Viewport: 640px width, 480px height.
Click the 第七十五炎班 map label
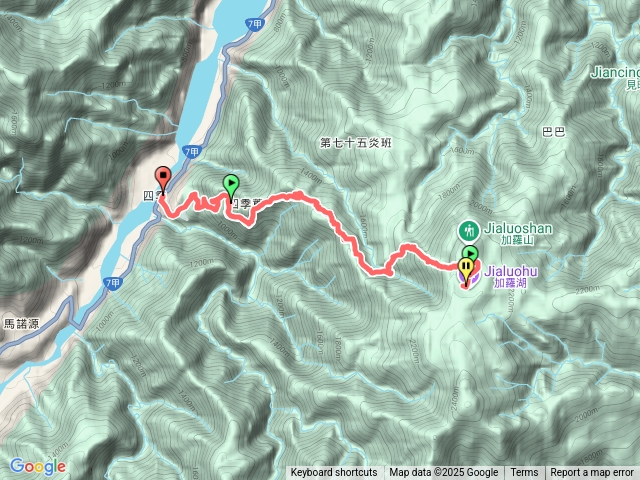(356, 143)
